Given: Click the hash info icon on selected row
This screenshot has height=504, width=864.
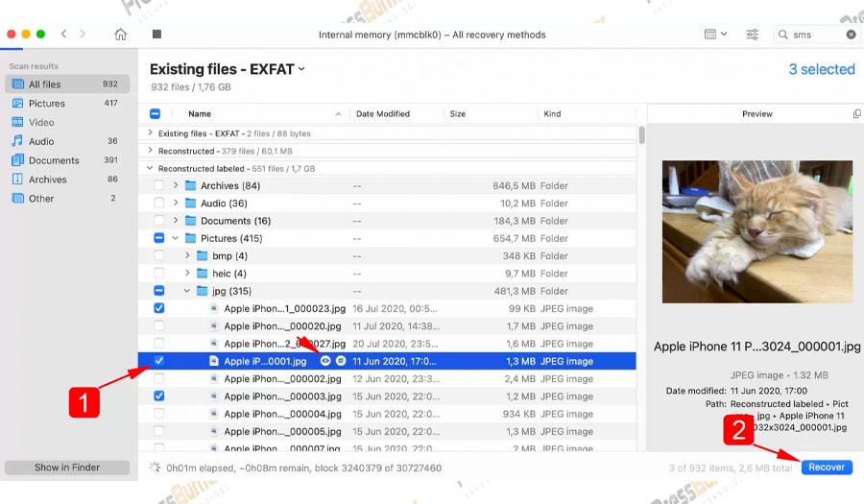Looking at the screenshot, I should pos(341,362).
